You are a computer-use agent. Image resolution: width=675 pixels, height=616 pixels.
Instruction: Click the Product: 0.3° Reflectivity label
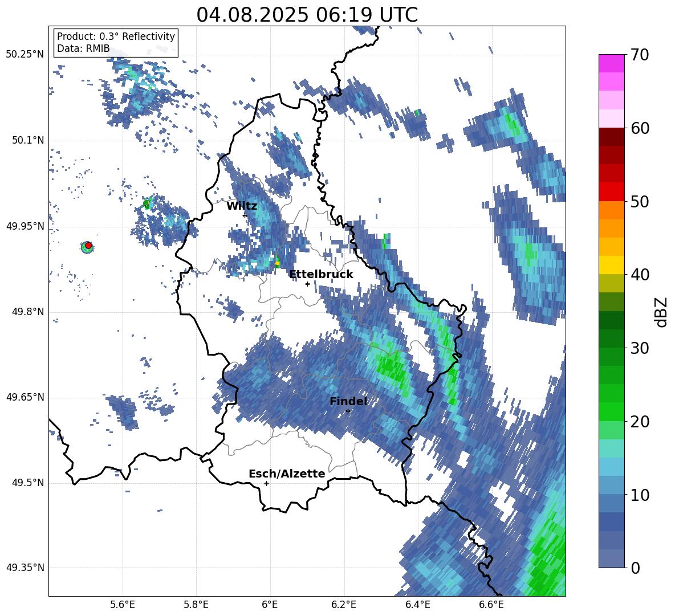tap(116, 36)
